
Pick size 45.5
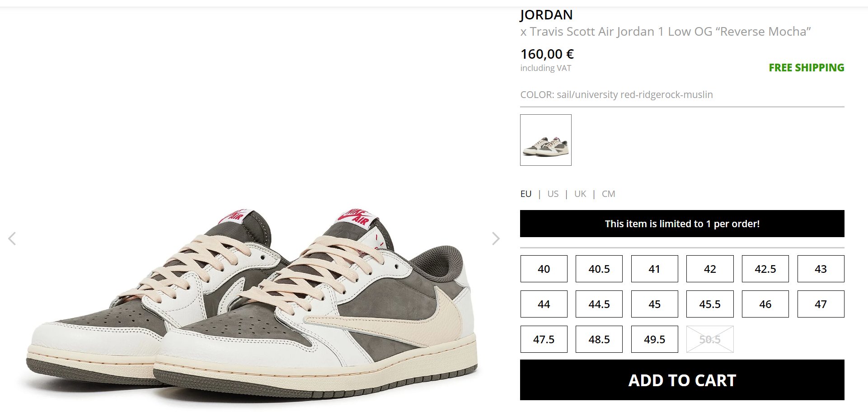(x=710, y=304)
